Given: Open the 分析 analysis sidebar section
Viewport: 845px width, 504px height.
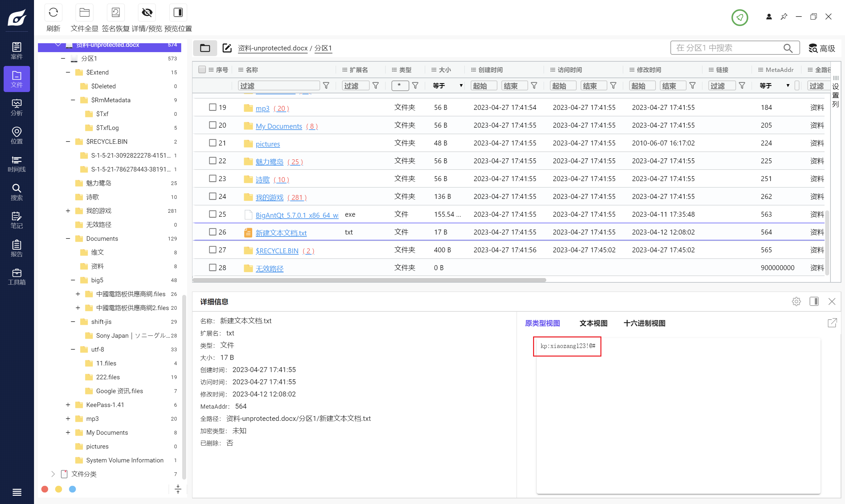Looking at the screenshot, I should tap(17, 107).
